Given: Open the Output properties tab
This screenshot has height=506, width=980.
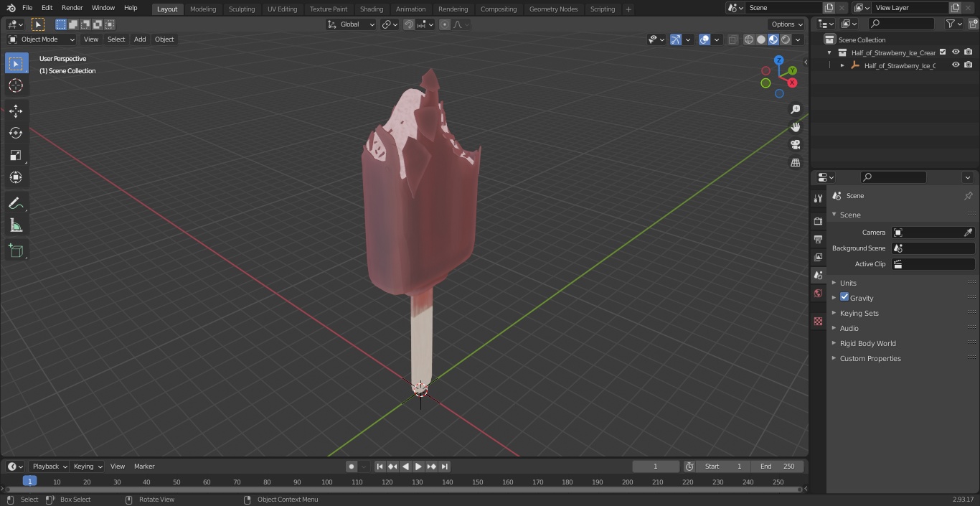Looking at the screenshot, I should coord(818,239).
